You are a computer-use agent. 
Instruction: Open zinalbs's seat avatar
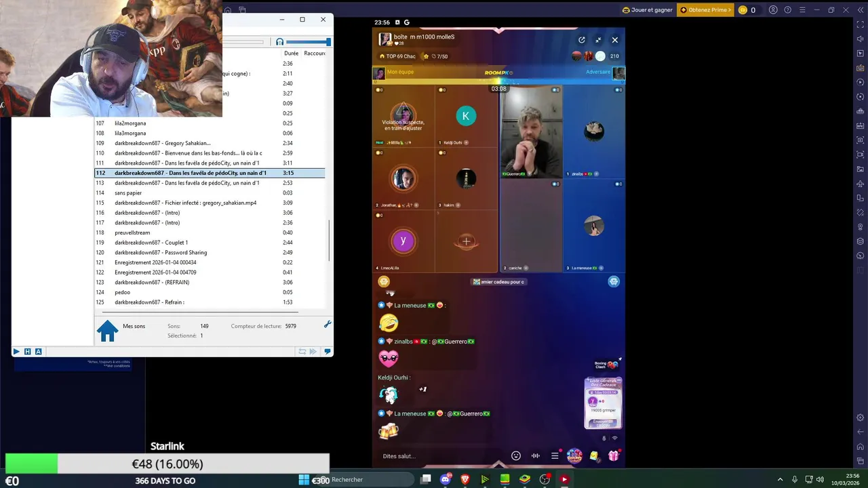(594, 129)
